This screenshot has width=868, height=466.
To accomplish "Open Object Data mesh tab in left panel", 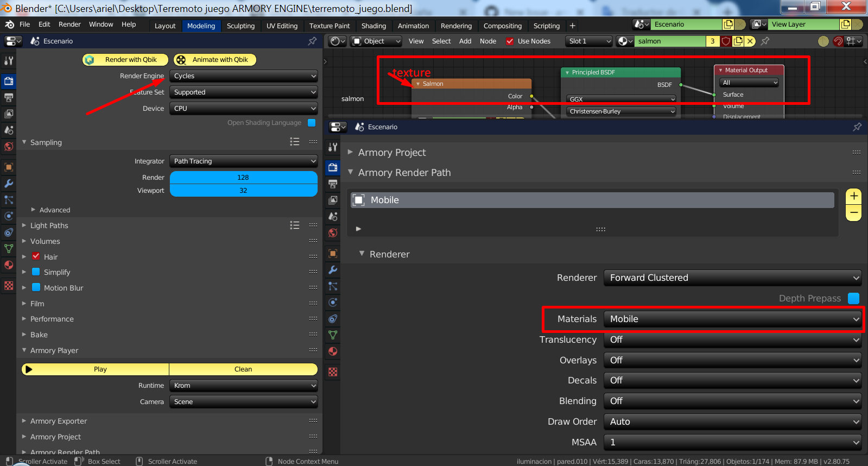I will click(9, 248).
